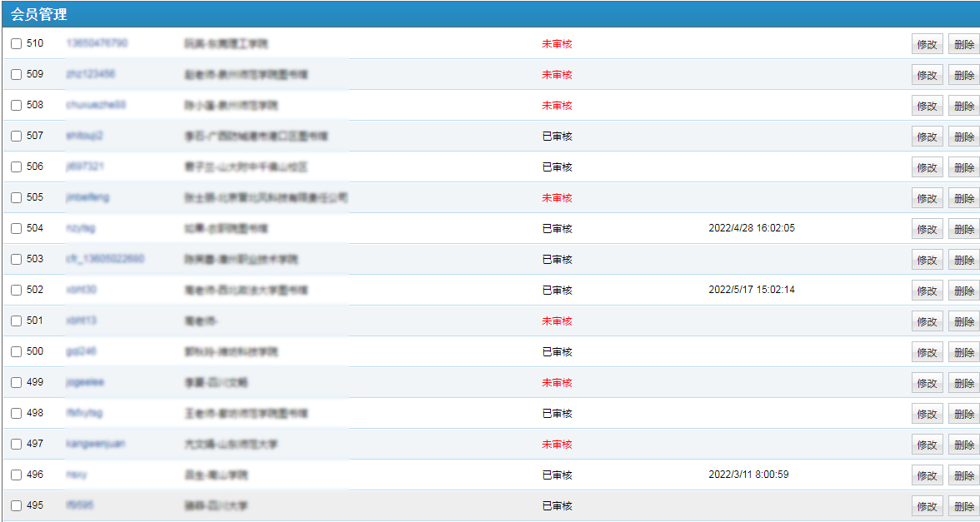
Task: Remove member 496 with 删除 button
Action: pos(963,475)
